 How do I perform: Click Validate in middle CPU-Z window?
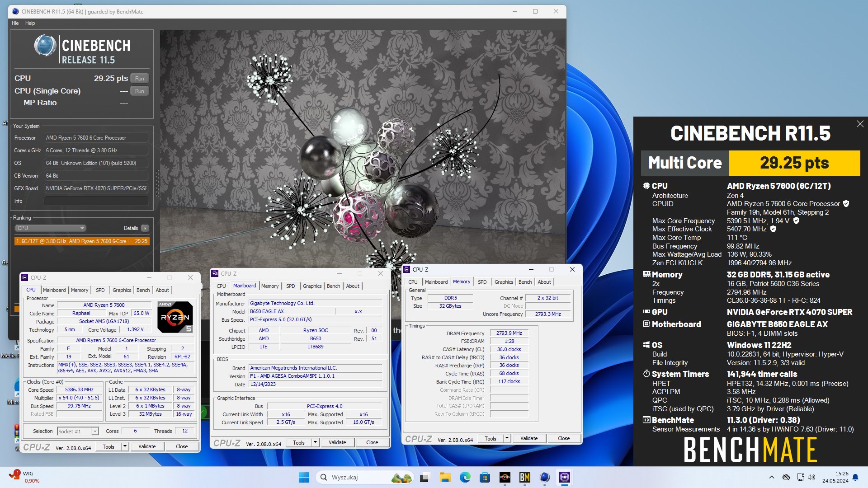click(x=337, y=442)
